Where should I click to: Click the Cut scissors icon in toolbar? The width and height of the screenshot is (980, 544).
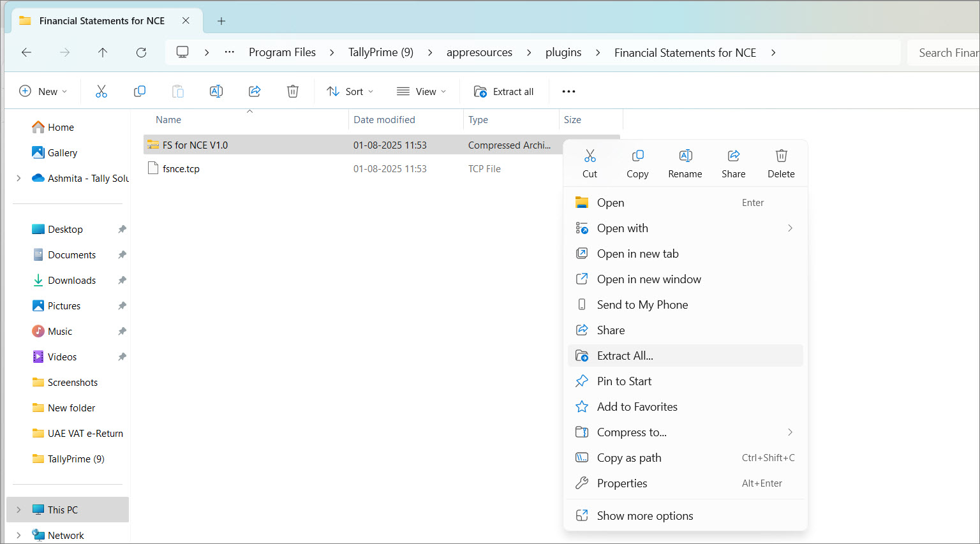click(x=101, y=91)
